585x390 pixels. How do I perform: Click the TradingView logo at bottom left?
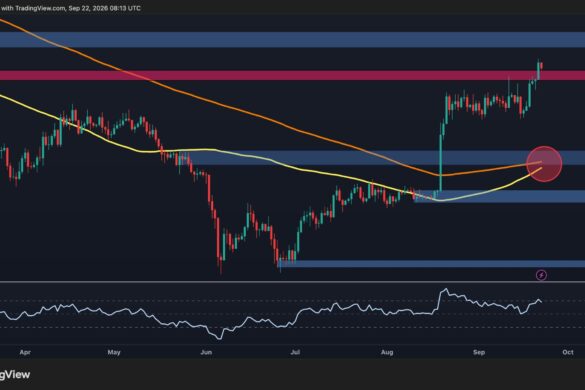pyautogui.click(x=15, y=374)
